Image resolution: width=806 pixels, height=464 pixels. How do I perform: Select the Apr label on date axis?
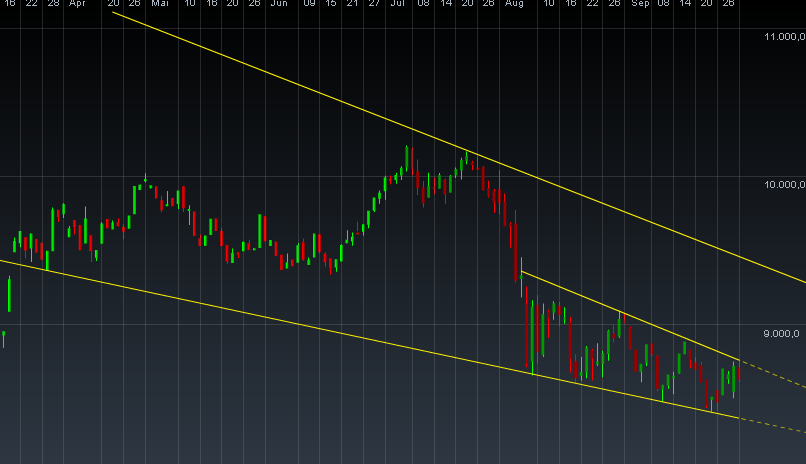click(77, 4)
